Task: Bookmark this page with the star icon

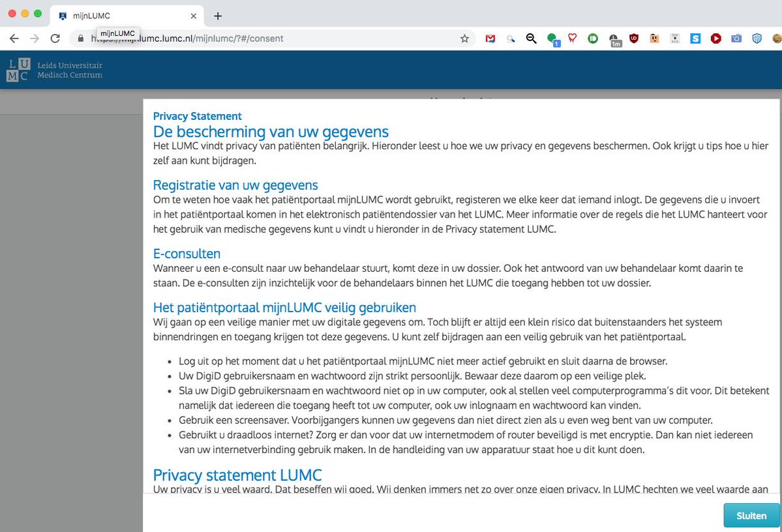Action: coord(464,38)
